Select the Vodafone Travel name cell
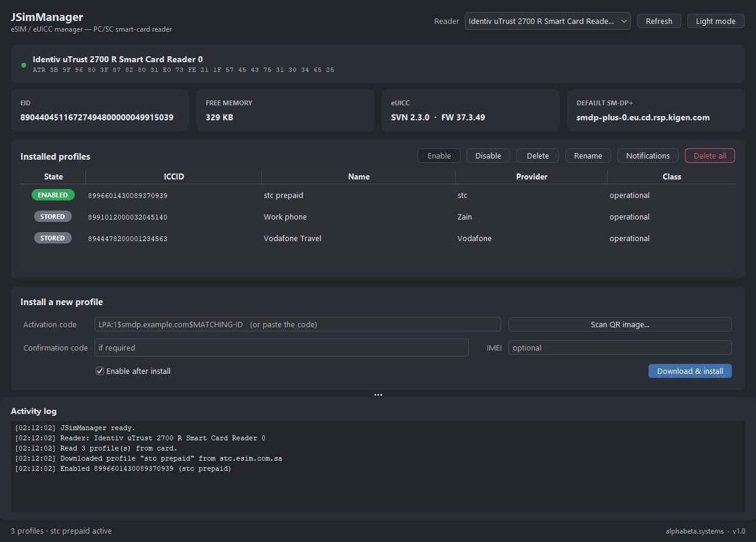This screenshot has height=542, width=756. pyautogui.click(x=359, y=239)
